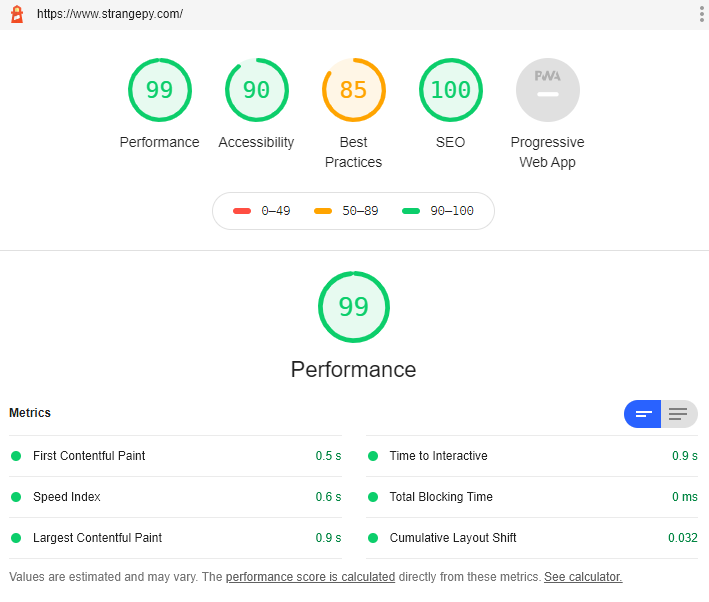This screenshot has height=602, width=709.
Task: Open the Progressive Web App PWA badge
Action: pyautogui.click(x=548, y=90)
